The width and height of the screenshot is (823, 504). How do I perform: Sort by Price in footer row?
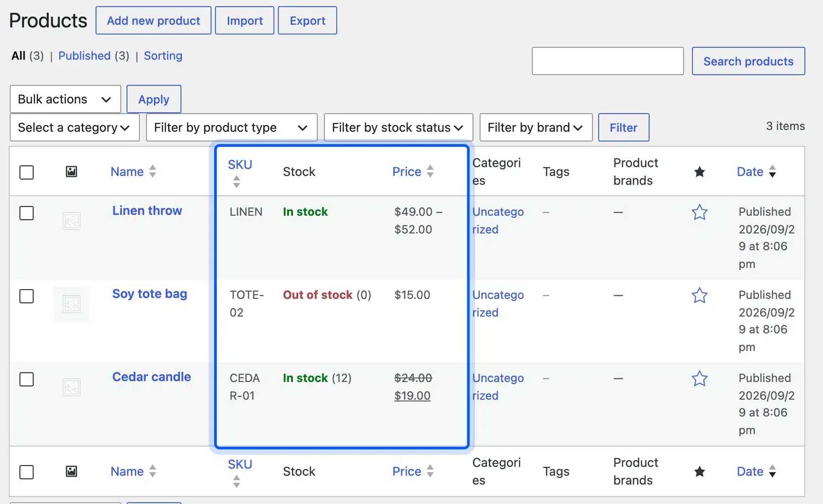tap(413, 472)
